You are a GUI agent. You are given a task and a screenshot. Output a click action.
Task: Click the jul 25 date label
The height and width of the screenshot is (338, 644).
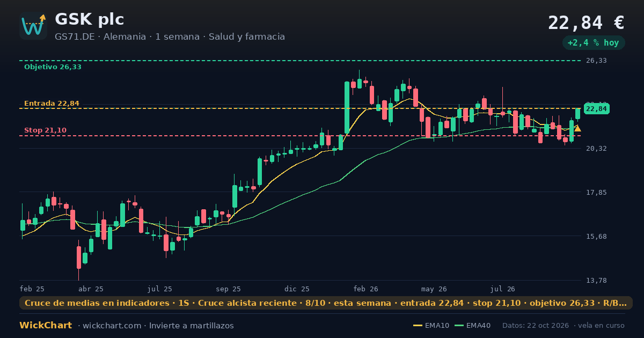[159, 289]
